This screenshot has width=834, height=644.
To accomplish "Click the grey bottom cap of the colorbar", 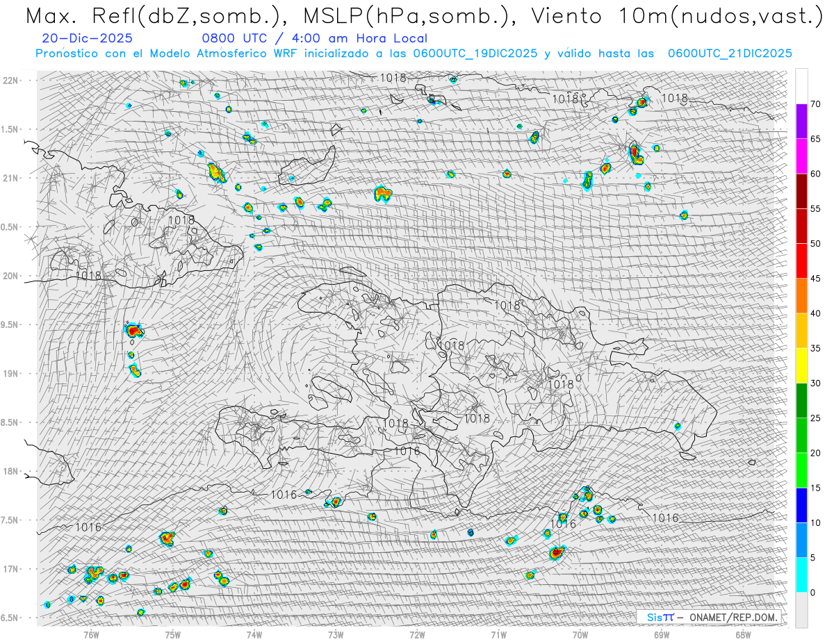I will tap(801, 610).
